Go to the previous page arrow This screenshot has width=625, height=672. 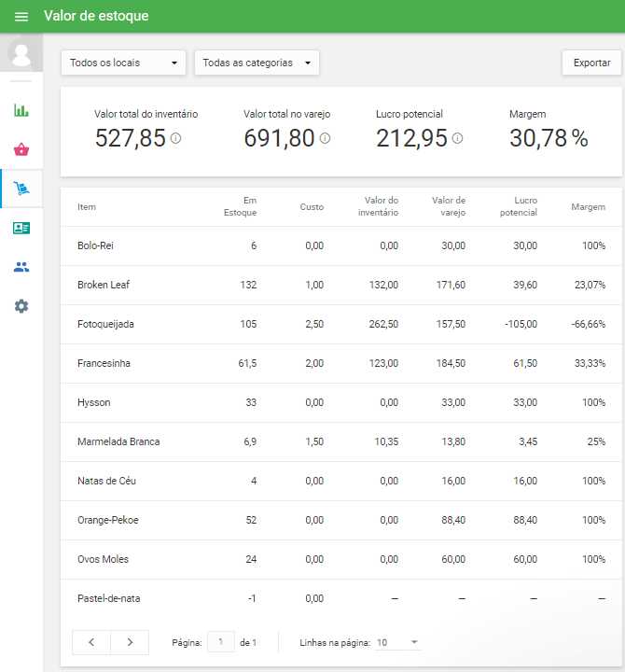pos(91,642)
